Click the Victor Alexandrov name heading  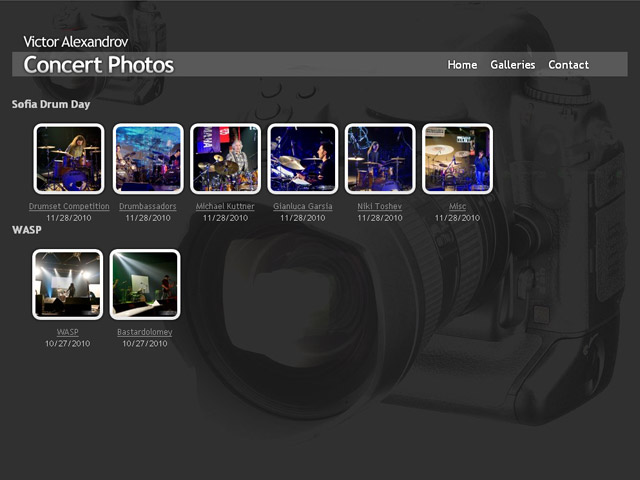click(x=76, y=42)
